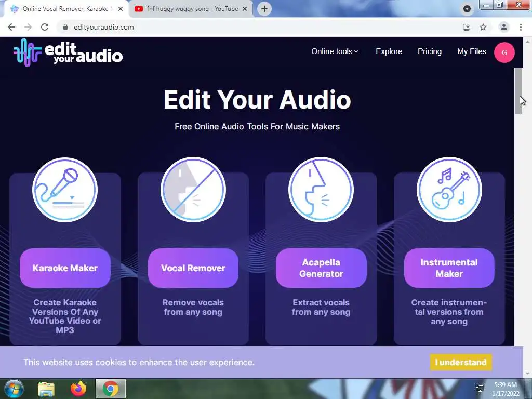Click 'Free Online Audio Tools For Music Makers'
The image size is (532, 399).
tap(257, 127)
